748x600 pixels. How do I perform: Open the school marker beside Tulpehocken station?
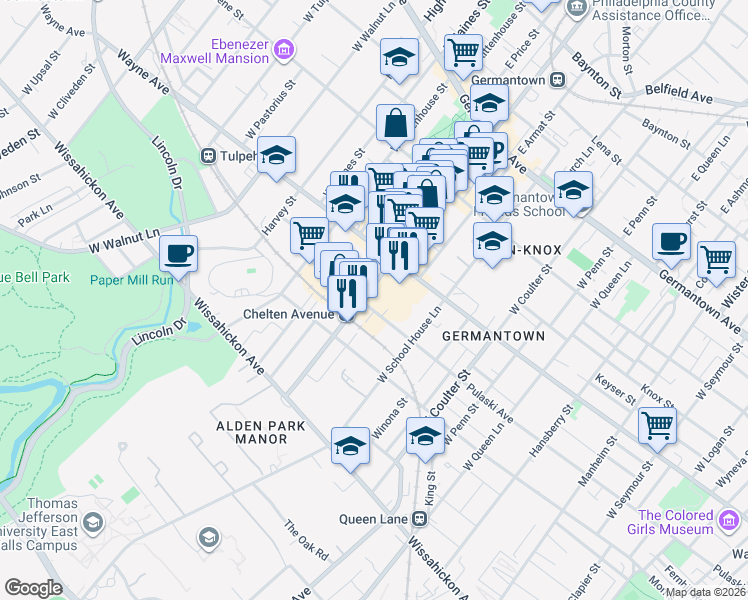276,156
